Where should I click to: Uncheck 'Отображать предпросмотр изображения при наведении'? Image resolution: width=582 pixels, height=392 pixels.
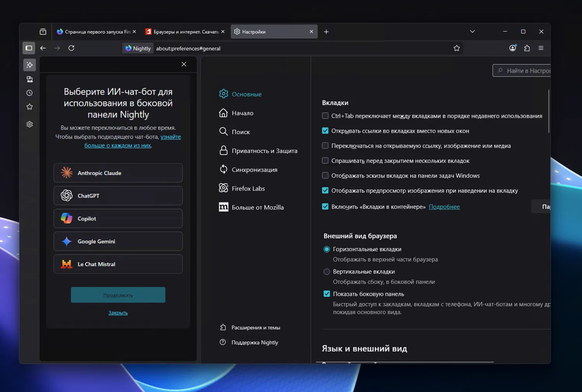tap(325, 190)
